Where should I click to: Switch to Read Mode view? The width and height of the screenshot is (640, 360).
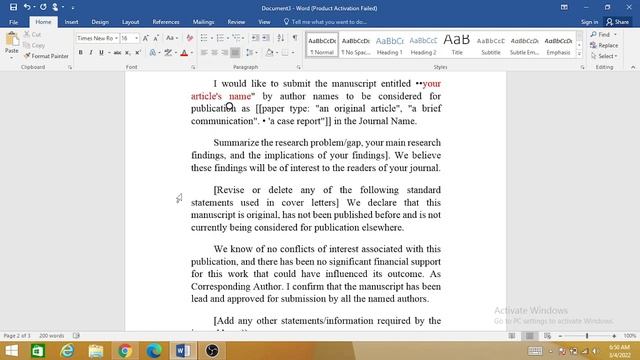[x=512, y=336]
